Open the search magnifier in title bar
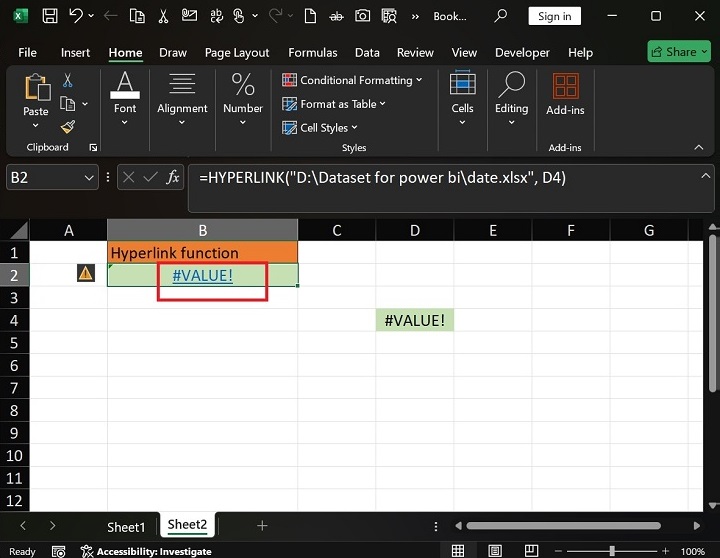This screenshot has height=558, width=720. pyautogui.click(x=500, y=16)
